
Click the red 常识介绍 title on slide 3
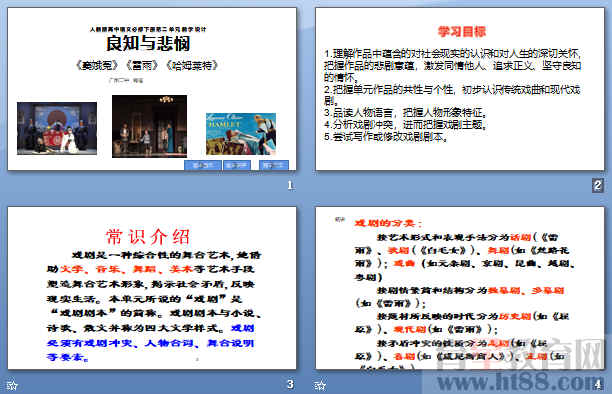coord(148,236)
